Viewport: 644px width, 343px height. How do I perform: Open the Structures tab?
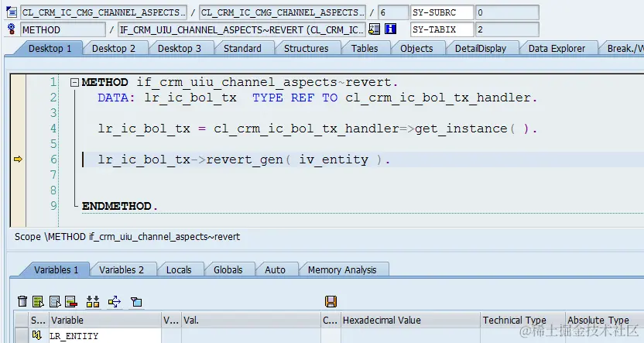[306, 49]
